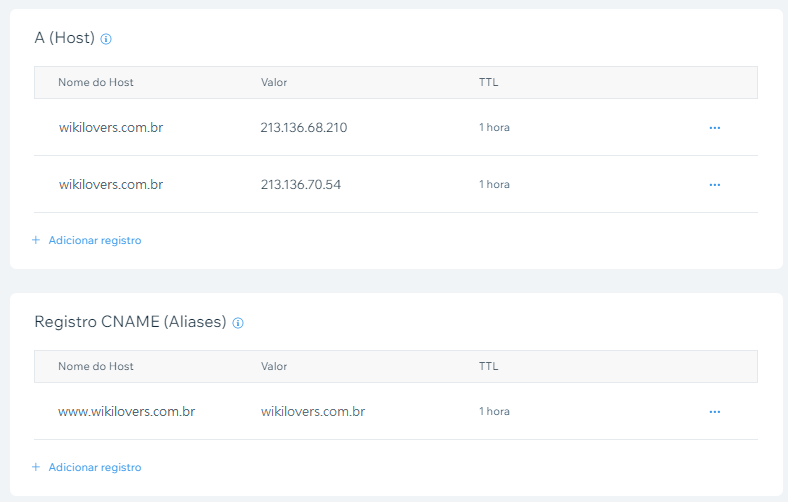Click 1 hora TTL of CNAME record
Viewport: 788px width, 502px height.
tap(494, 411)
